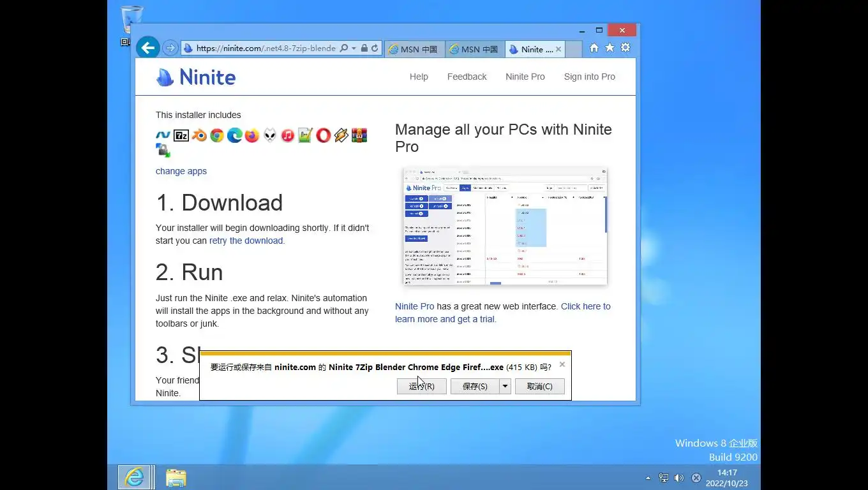This screenshot has width=868, height=490.
Task: Click the 保存(S) save button
Action: [x=475, y=386]
